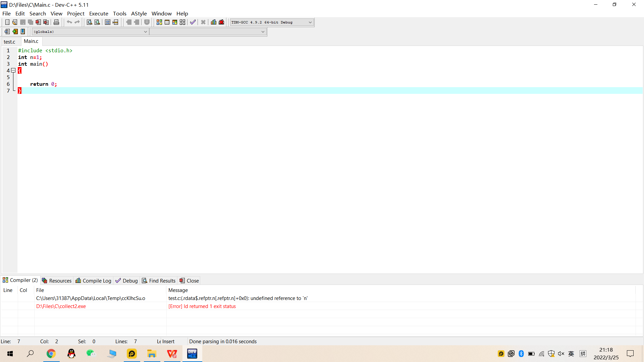Open Chrome from the taskbar
Viewport: 644px width, 362px height.
click(x=51, y=354)
